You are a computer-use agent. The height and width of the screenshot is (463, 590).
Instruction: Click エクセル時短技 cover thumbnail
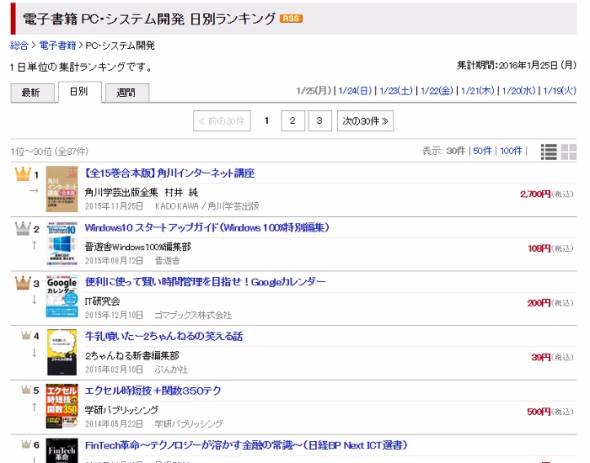[62, 407]
